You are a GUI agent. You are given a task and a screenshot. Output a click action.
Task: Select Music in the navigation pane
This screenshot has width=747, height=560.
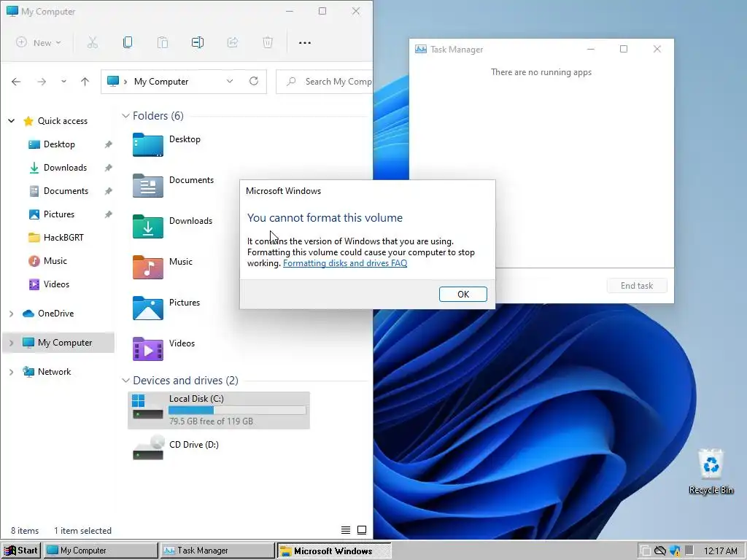tap(55, 261)
